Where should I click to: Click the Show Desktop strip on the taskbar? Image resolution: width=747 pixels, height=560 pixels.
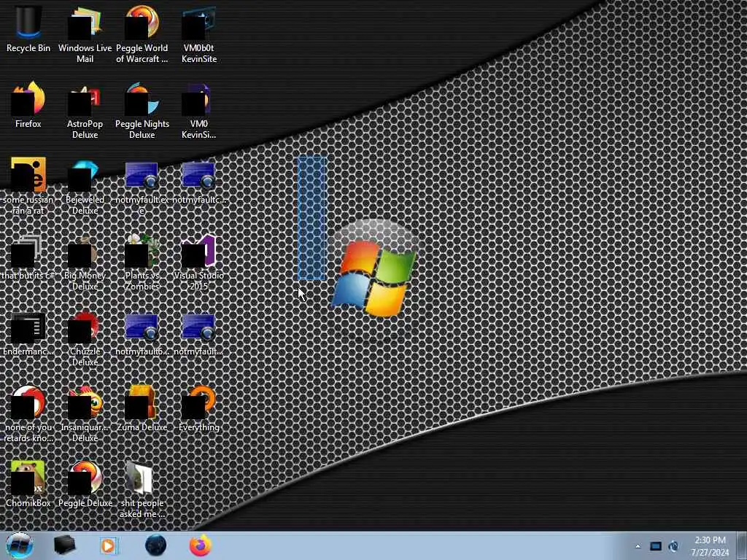click(742, 545)
